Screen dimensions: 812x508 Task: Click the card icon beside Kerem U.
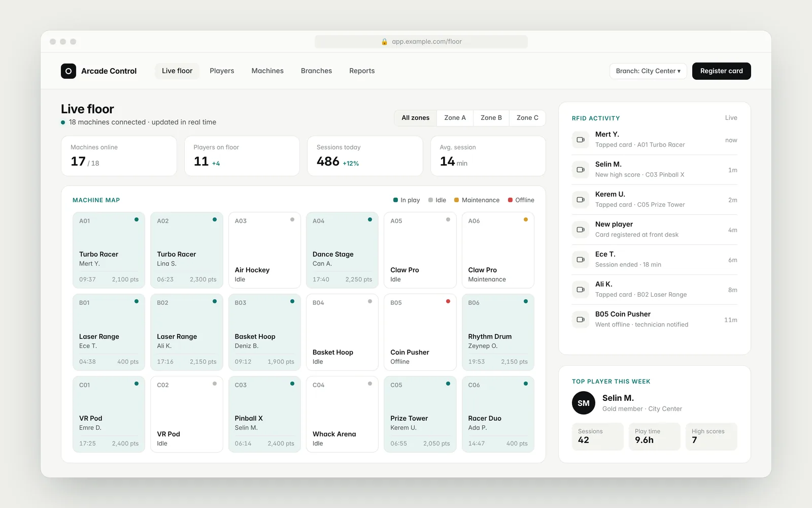pos(581,200)
